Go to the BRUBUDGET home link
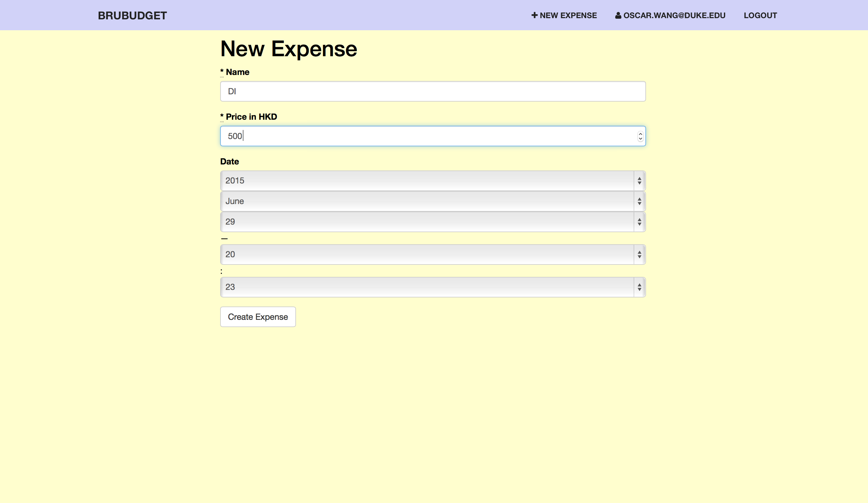The image size is (868, 503). point(132,15)
